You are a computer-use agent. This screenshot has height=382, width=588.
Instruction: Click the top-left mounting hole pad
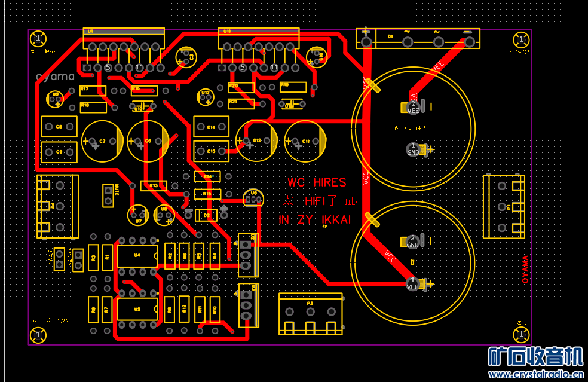38,38
